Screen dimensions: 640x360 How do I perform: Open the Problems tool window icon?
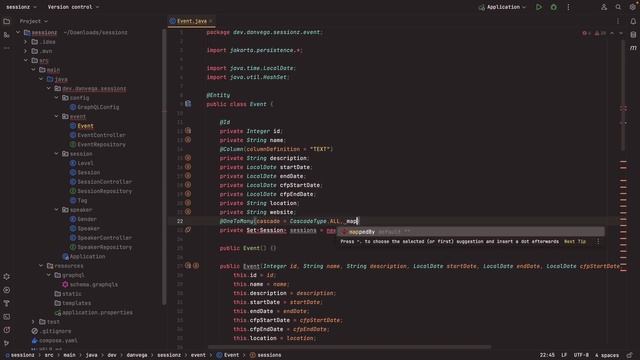tap(7, 330)
